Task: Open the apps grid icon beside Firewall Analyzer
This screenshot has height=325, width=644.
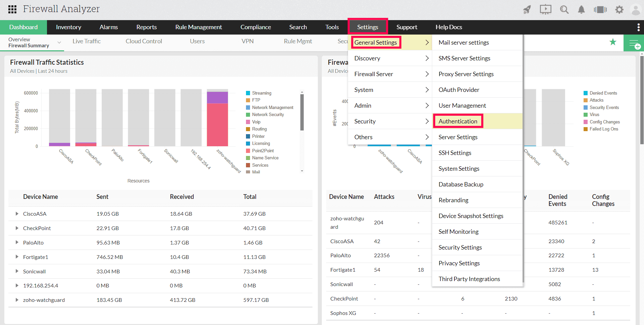Action: [x=12, y=9]
